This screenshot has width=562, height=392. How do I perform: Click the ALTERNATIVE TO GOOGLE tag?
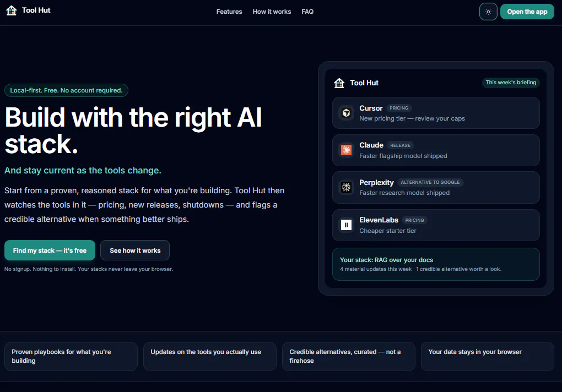430,182
